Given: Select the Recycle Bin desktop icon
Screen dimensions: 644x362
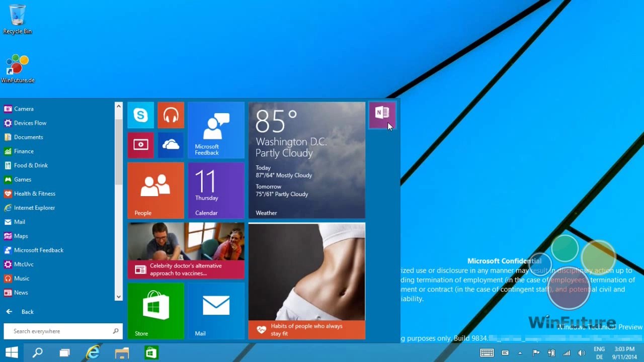Looking at the screenshot, I should pos(17,20).
